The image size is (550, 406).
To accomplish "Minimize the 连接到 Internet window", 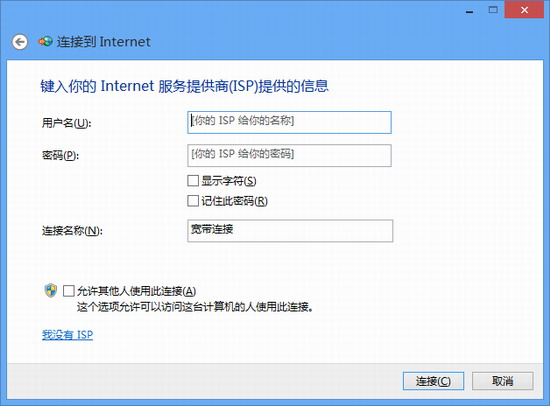I will 469,11.
